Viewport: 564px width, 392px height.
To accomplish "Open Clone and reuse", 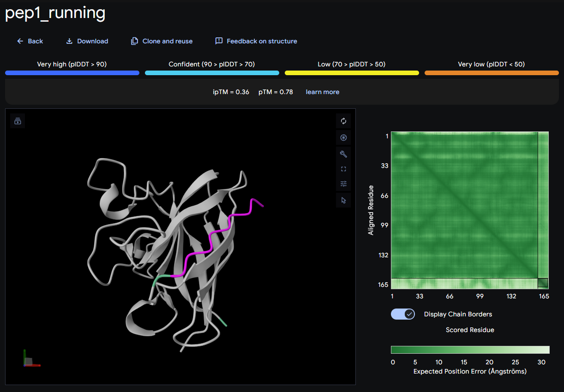I will point(162,41).
